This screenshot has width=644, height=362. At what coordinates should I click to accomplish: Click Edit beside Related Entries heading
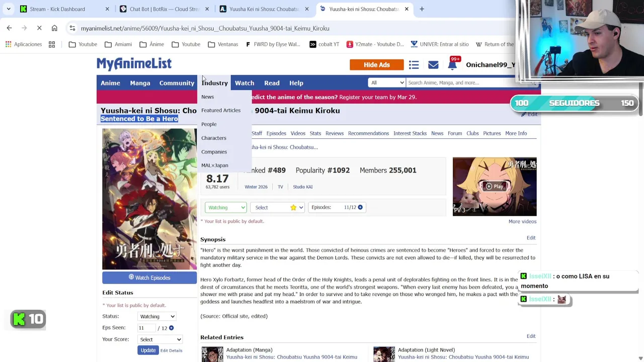(x=531, y=336)
